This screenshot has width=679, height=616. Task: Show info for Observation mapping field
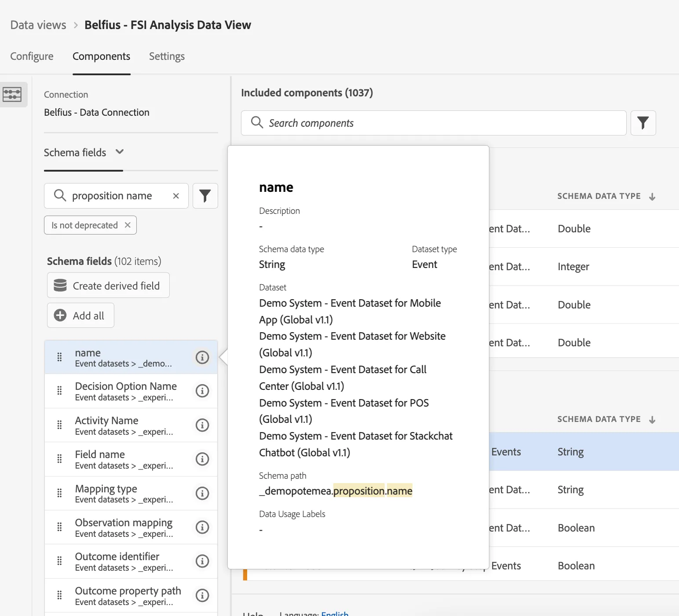pyautogui.click(x=202, y=527)
